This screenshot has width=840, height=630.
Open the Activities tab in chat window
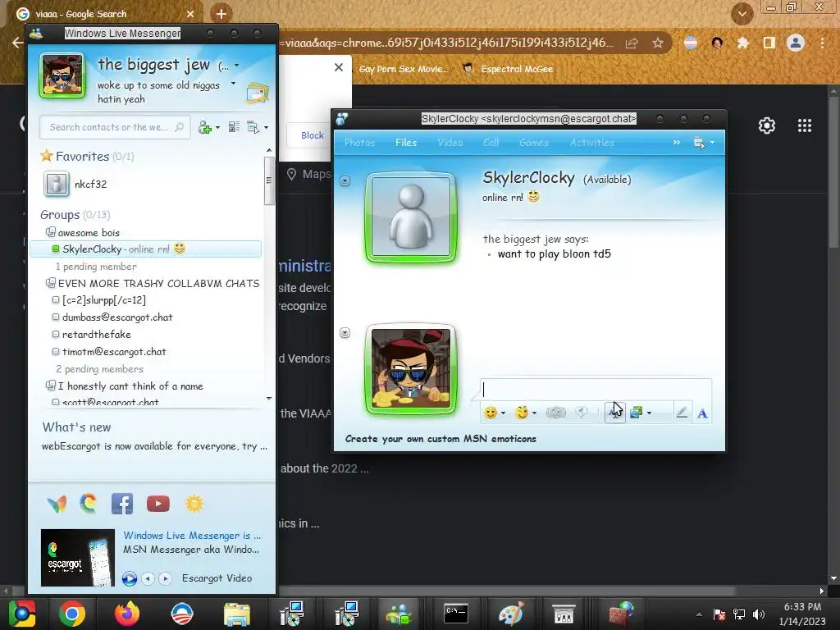pyautogui.click(x=591, y=143)
